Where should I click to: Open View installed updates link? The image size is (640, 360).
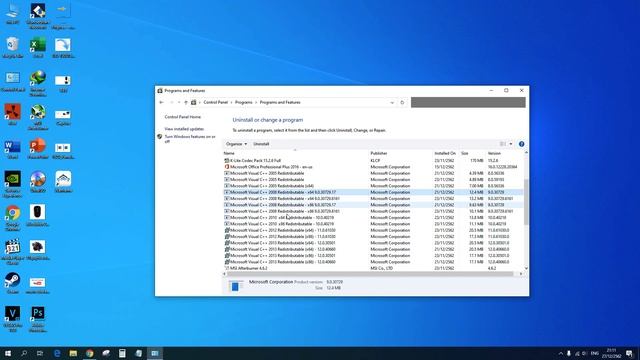tap(184, 129)
